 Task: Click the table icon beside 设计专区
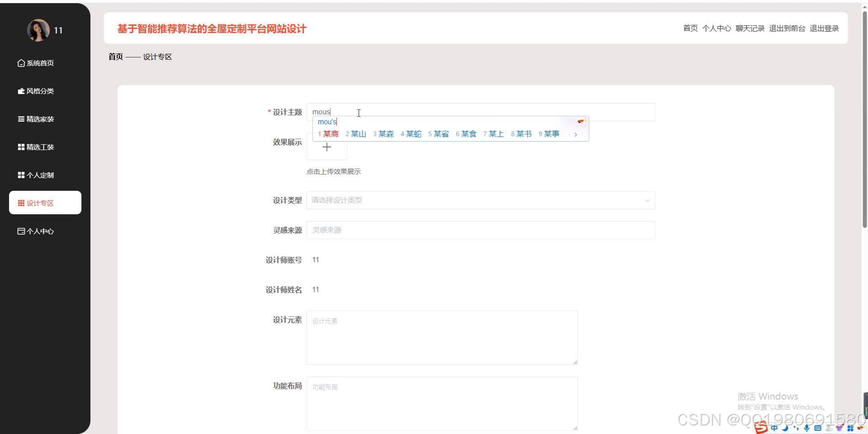pos(21,203)
